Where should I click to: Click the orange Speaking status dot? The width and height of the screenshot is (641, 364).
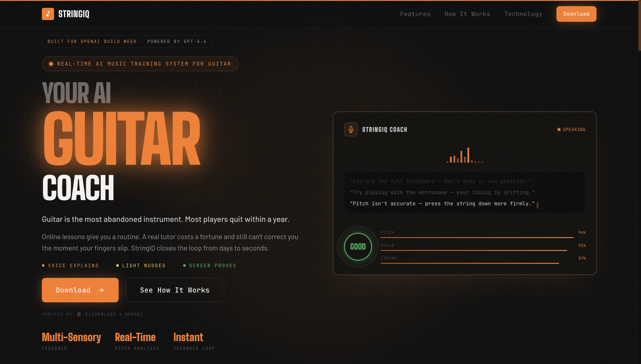tap(559, 129)
